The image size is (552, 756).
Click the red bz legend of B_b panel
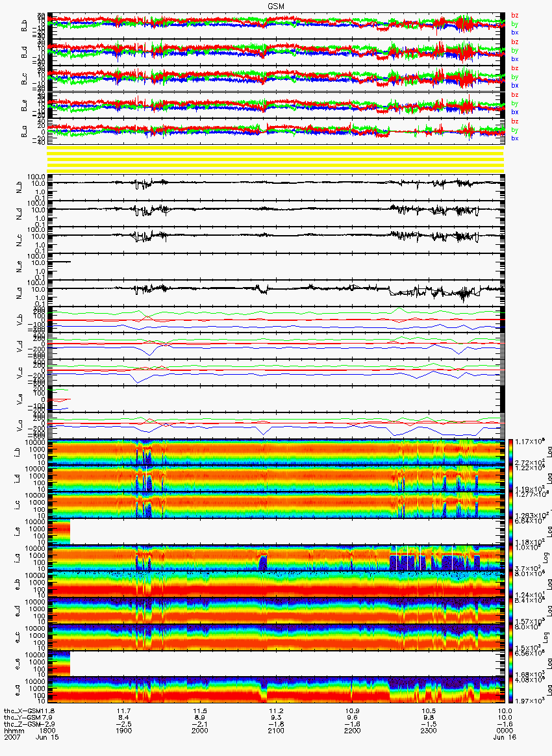click(x=515, y=16)
